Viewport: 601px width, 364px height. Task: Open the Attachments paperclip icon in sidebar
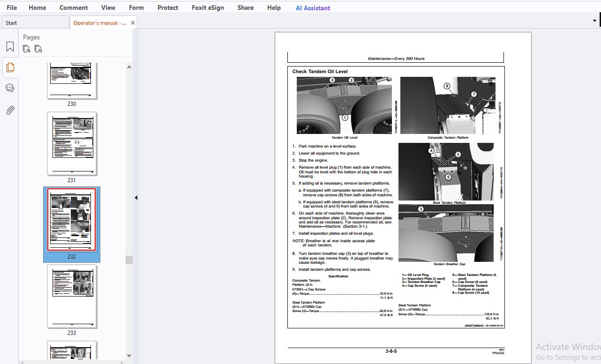click(10, 110)
